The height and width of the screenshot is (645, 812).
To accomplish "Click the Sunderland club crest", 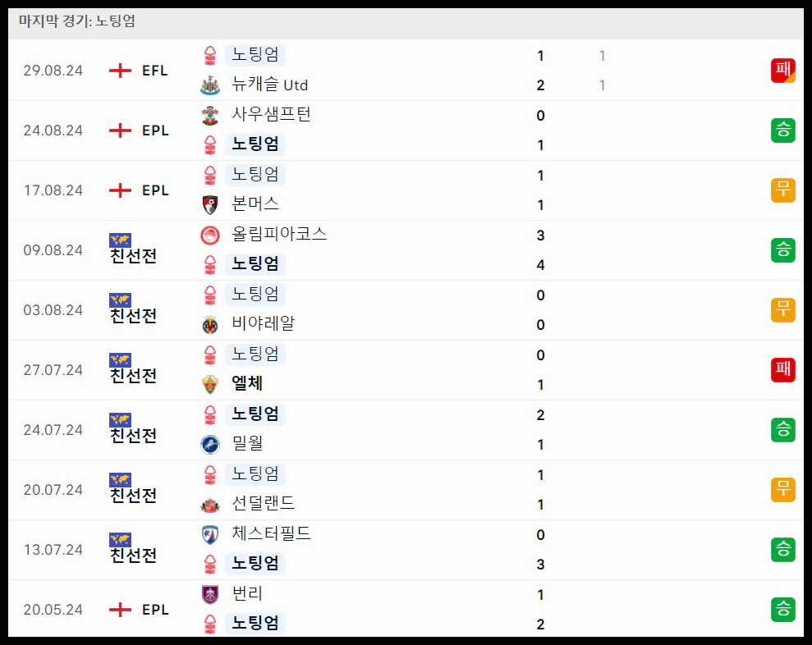I will coord(209,505).
